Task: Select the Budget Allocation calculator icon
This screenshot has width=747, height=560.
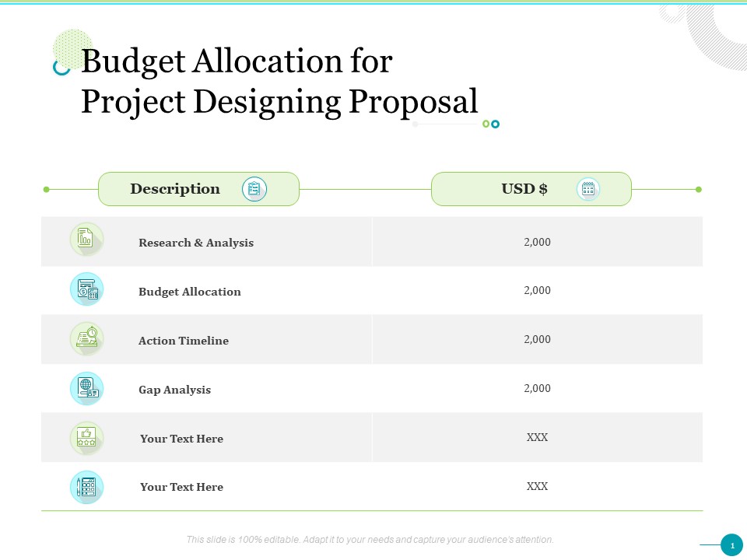Action: [86, 289]
